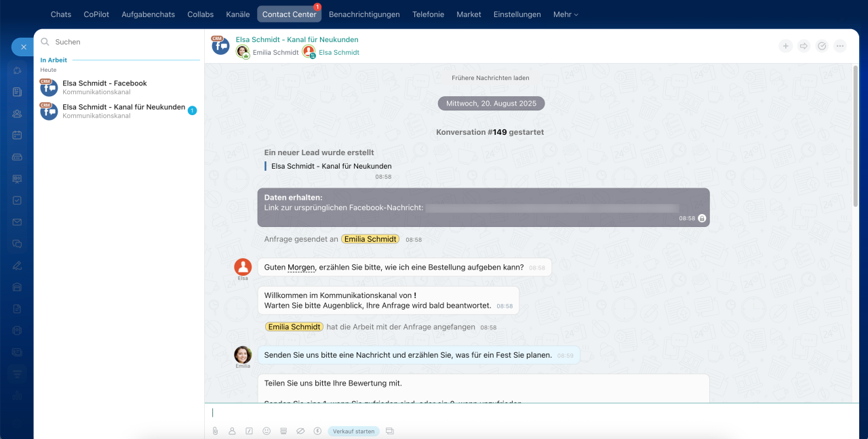Collapse the In Arbeit conversations section

(x=54, y=60)
